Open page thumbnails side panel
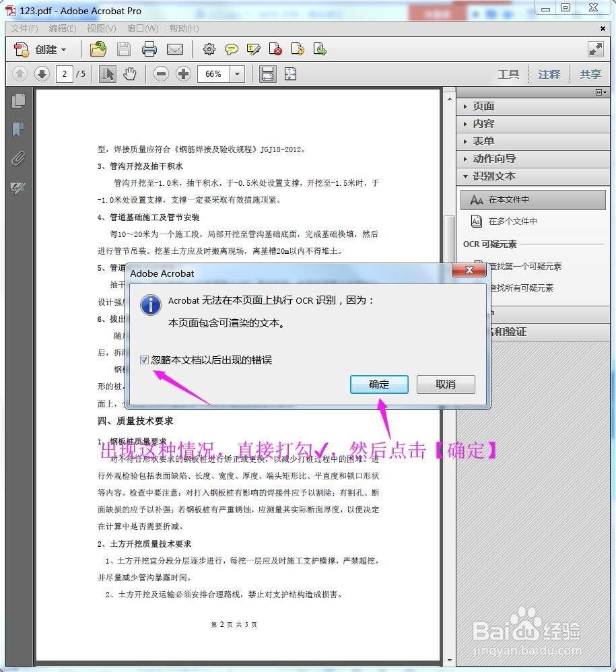The image size is (616, 672). (x=18, y=100)
